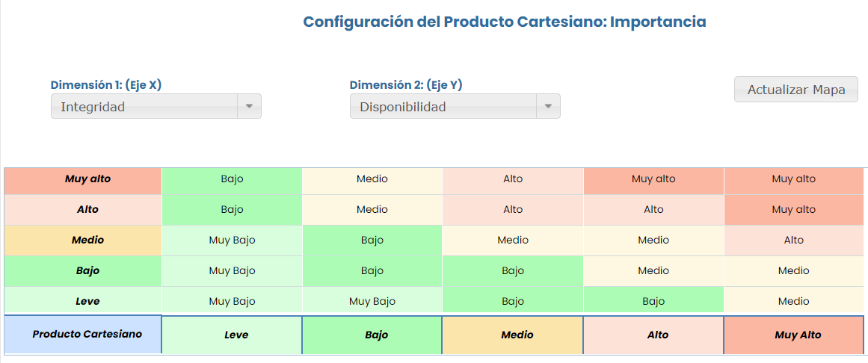Select the Bajo column header
The height and width of the screenshot is (363, 868).
pyautogui.click(x=372, y=335)
